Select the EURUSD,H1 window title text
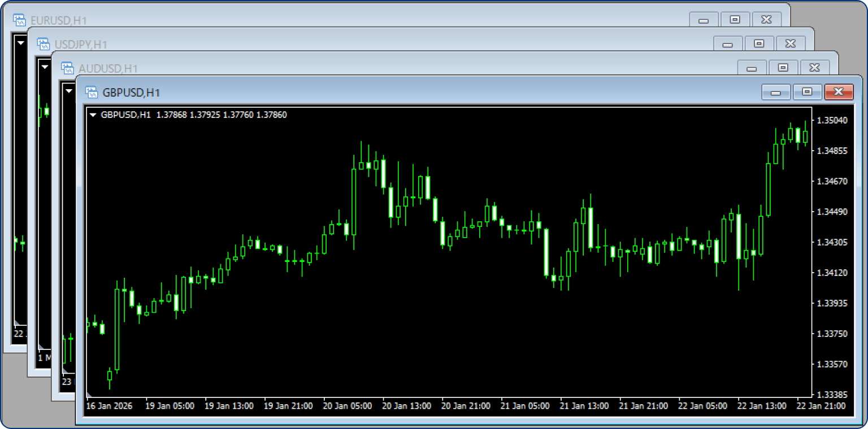 click(x=59, y=21)
